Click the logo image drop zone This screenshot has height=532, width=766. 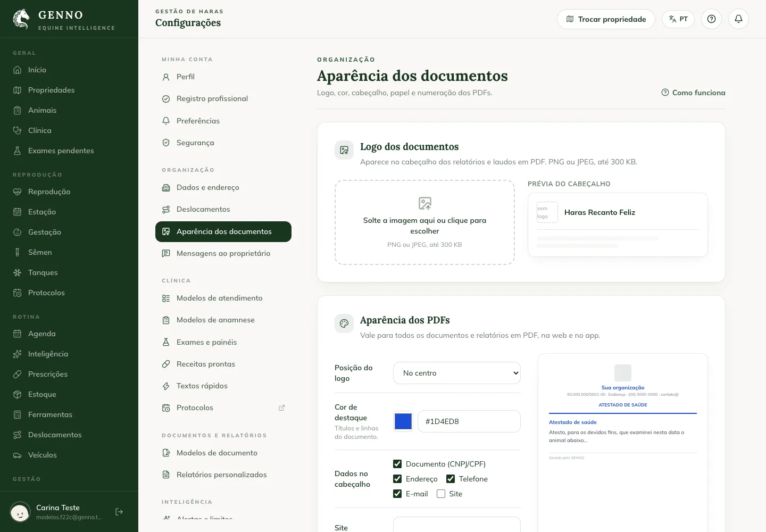coord(424,222)
